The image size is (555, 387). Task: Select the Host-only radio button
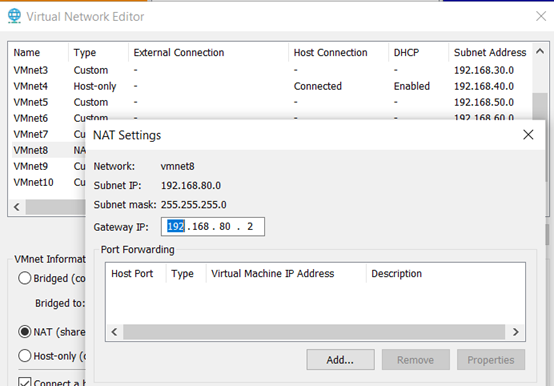click(24, 355)
